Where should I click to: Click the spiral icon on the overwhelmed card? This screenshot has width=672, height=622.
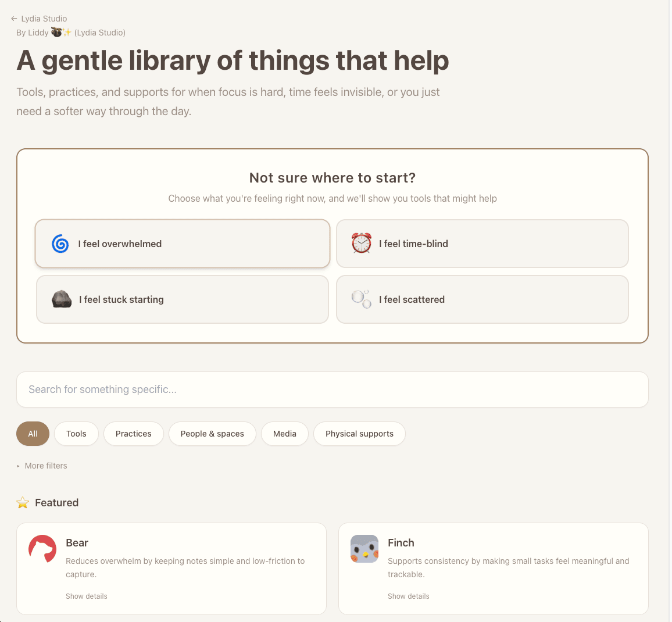(x=60, y=244)
